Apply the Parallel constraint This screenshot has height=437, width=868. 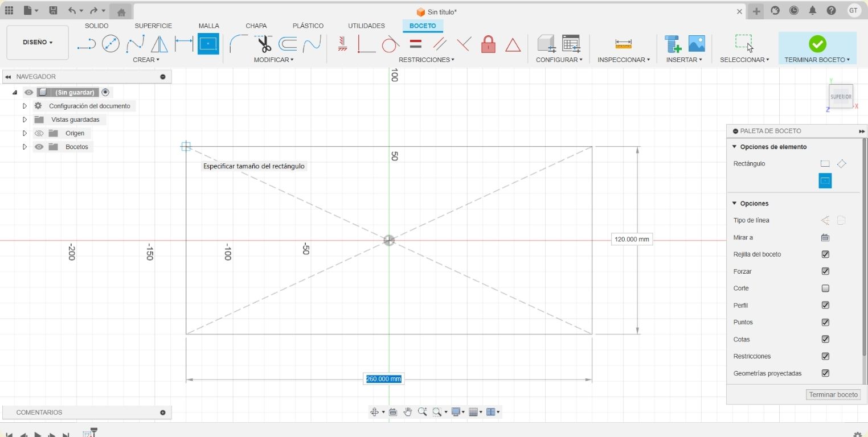440,44
